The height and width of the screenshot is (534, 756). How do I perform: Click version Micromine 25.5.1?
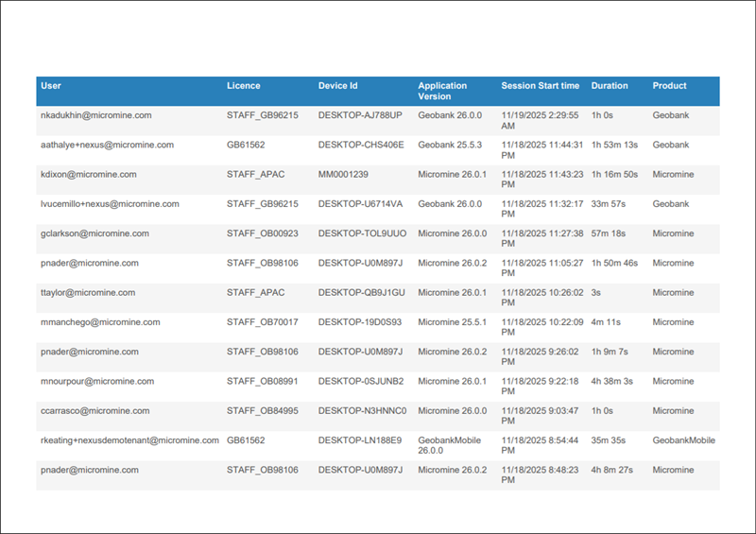click(453, 322)
